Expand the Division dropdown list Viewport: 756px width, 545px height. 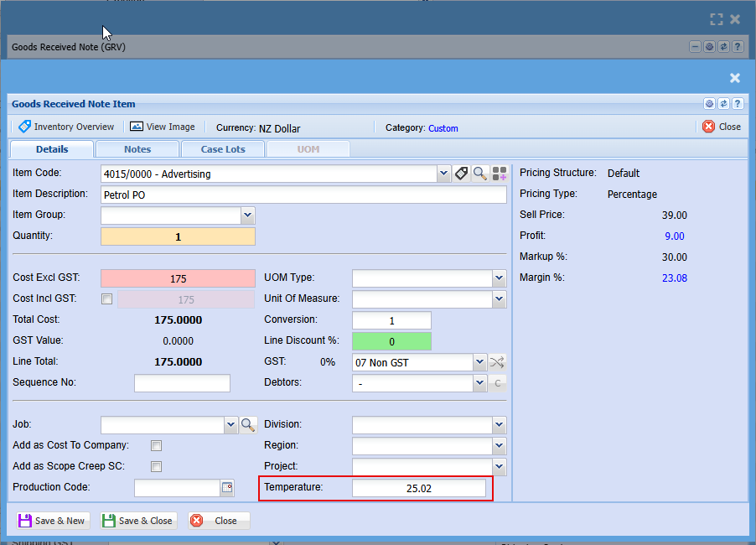coord(499,425)
